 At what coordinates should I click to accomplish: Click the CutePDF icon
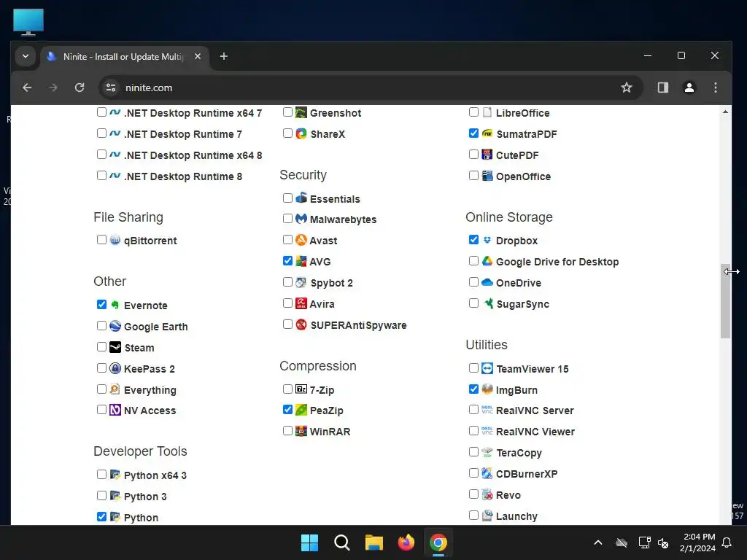[x=487, y=155]
